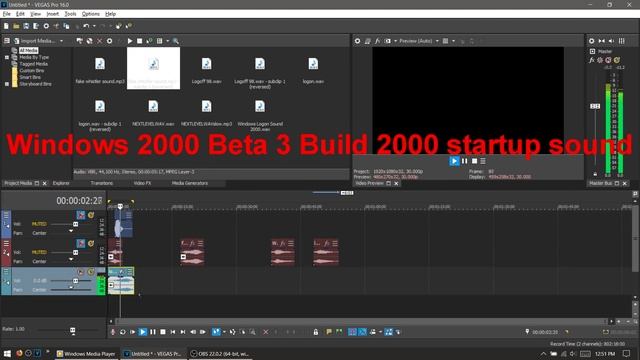Open the Options menu
Screen dimensions: 640x360
click(90, 14)
